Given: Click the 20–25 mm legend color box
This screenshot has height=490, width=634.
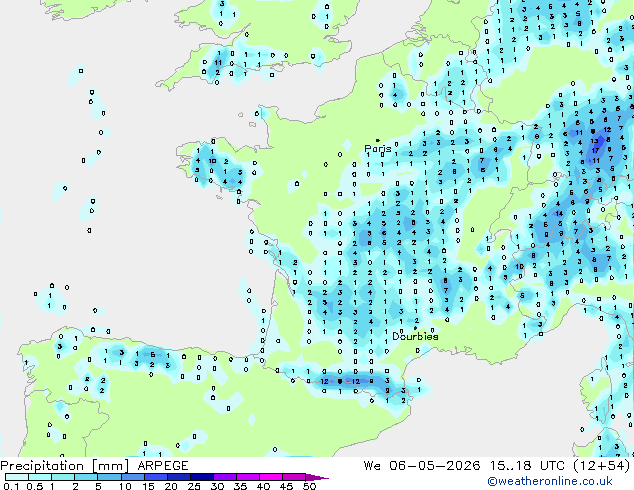Looking at the screenshot, I should (179, 477).
